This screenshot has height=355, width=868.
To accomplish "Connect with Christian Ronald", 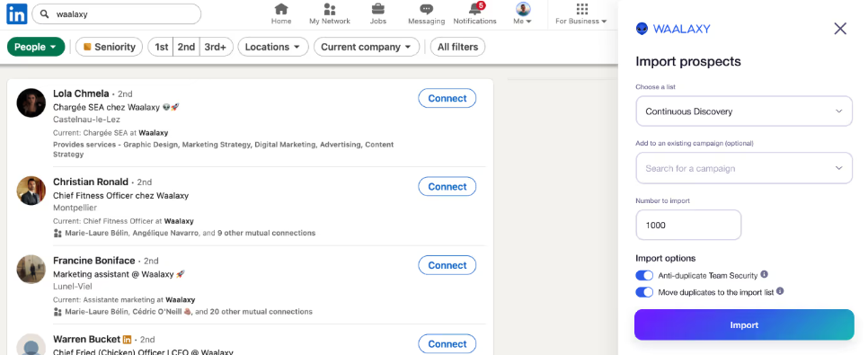I will pos(447,187).
